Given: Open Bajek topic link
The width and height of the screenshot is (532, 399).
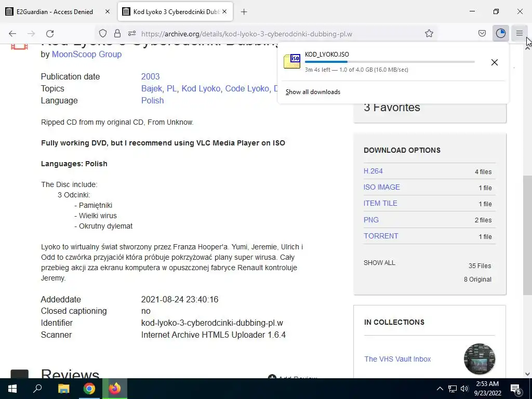Looking at the screenshot, I should (x=152, y=88).
